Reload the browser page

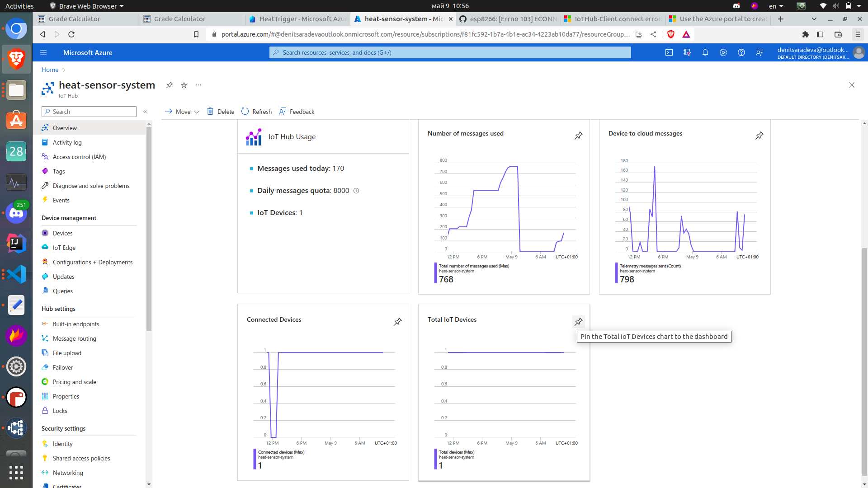71,34
